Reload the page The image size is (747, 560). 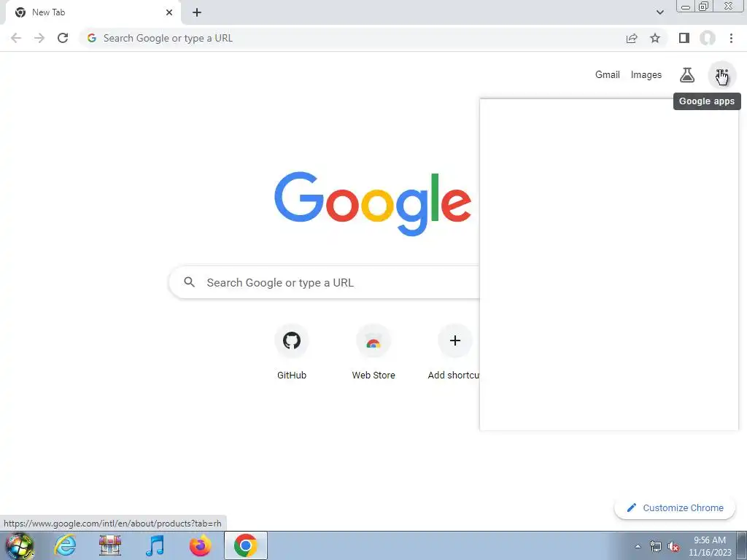(63, 38)
